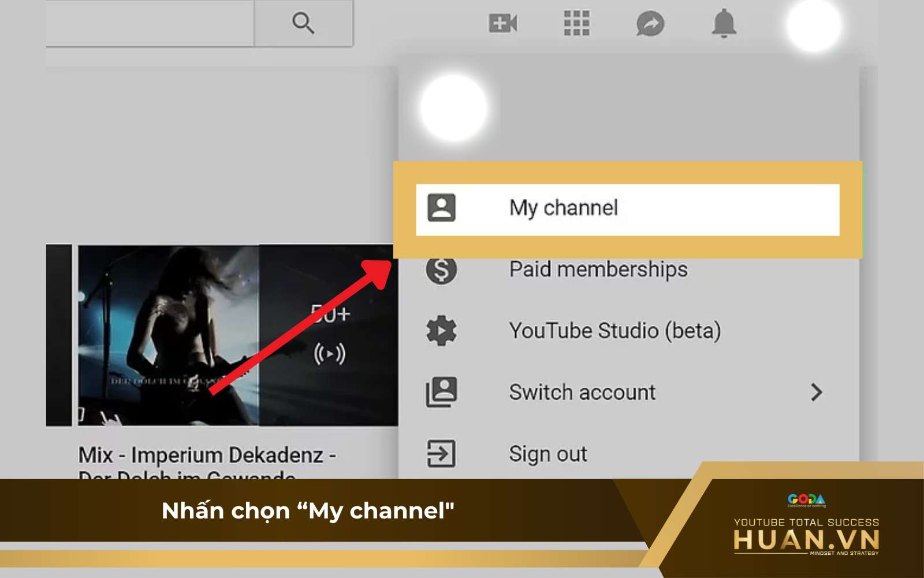Viewport: 924px width, 578px height.
Task: Open the messages share bubble icon
Action: coord(650,24)
